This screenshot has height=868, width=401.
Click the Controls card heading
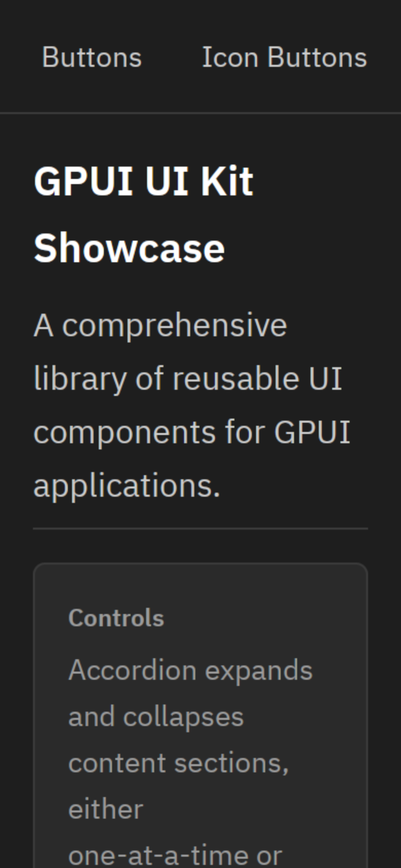[x=116, y=618]
